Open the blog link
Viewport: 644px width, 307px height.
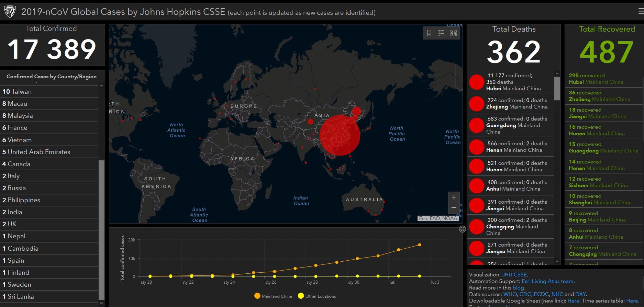[x=518, y=288]
